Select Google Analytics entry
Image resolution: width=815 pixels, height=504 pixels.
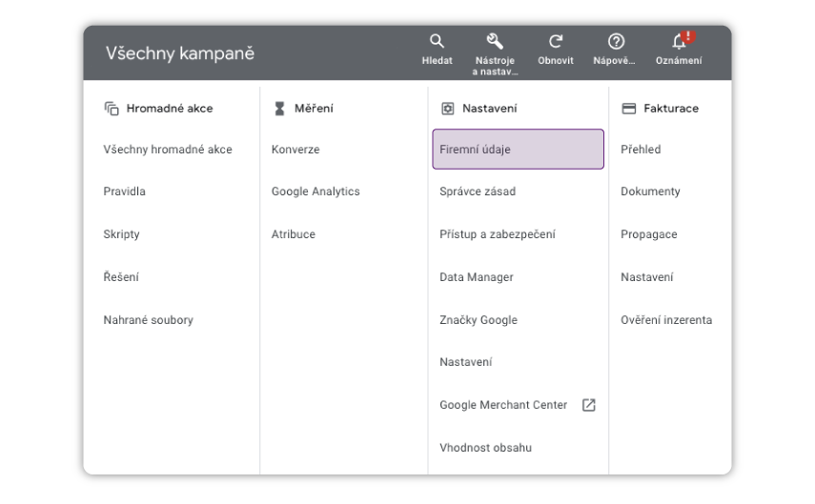tap(316, 192)
